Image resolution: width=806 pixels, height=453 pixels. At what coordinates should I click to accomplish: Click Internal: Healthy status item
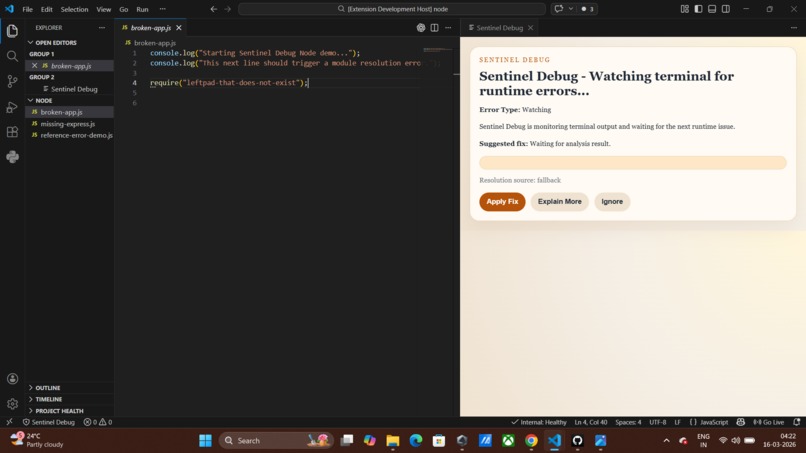point(539,422)
